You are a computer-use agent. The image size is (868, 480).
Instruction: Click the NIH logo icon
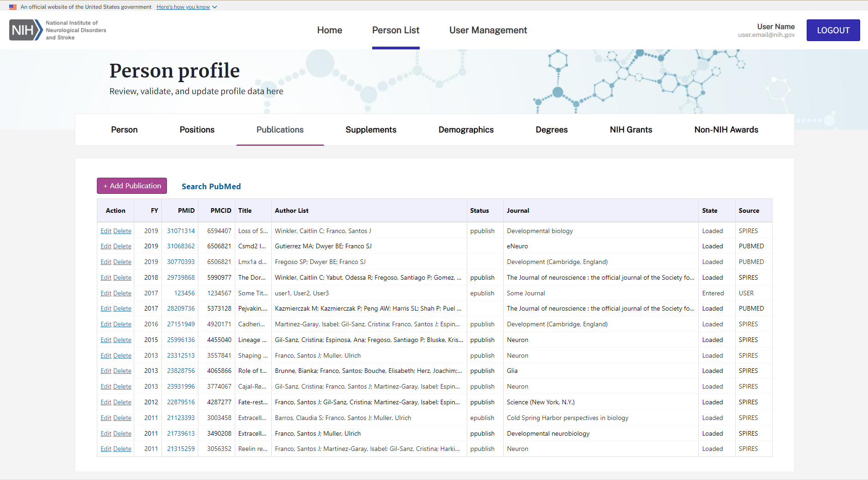click(26, 30)
